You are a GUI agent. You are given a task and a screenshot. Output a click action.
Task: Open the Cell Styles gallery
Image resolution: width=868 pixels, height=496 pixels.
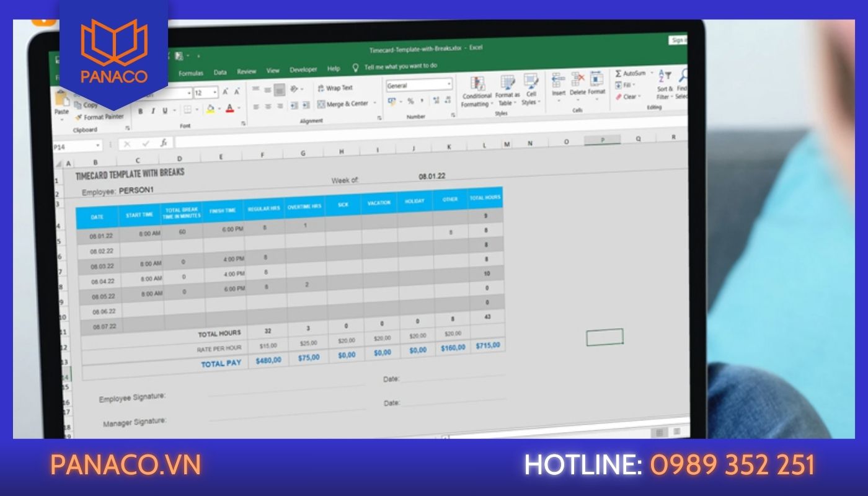coord(531,90)
